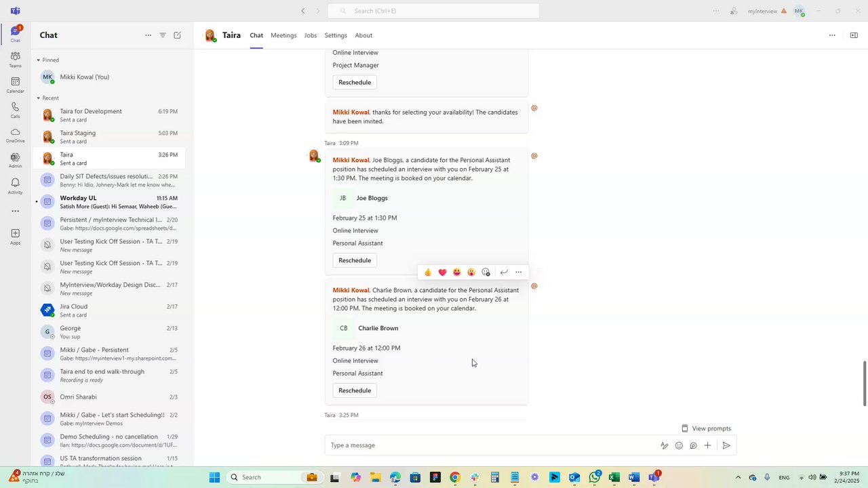Switch to the About tab

[x=363, y=35]
